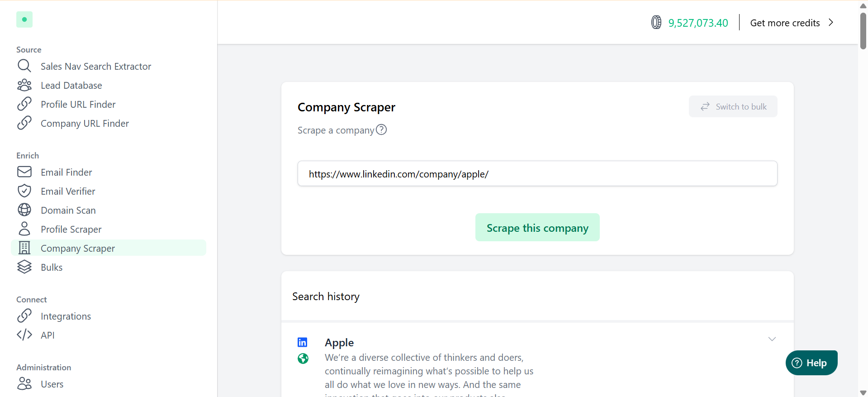The width and height of the screenshot is (868, 397).
Task: Select Profile URL Finder in sidebar
Action: click(x=78, y=105)
